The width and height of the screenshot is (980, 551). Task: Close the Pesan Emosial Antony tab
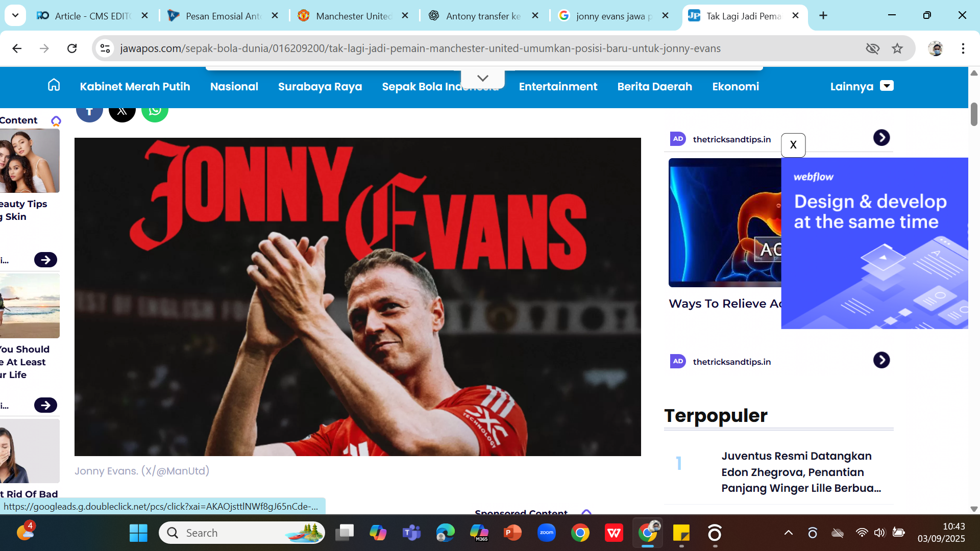coord(275,16)
